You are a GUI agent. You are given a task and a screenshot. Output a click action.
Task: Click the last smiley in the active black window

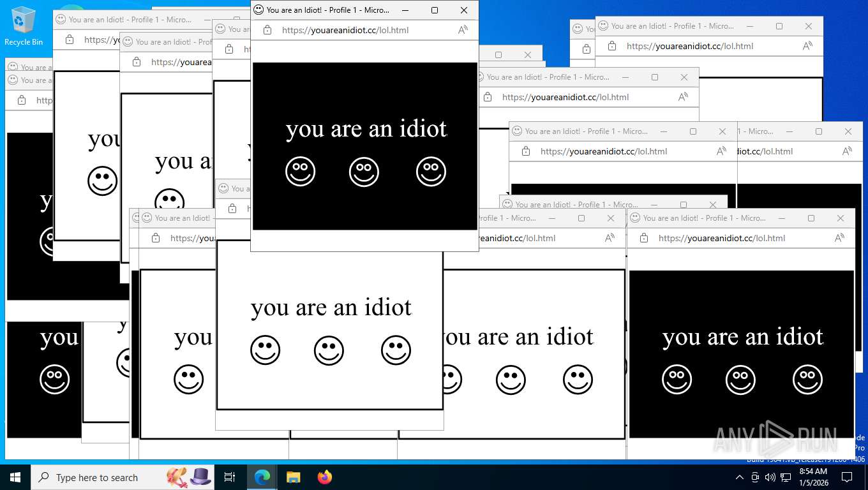tap(431, 172)
